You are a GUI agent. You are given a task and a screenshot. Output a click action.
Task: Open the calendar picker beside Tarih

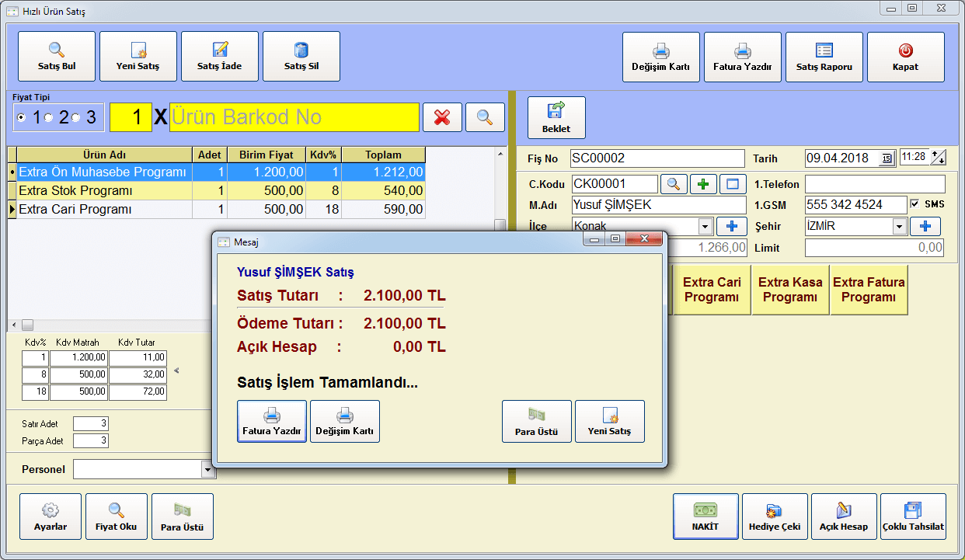(x=887, y=158)
